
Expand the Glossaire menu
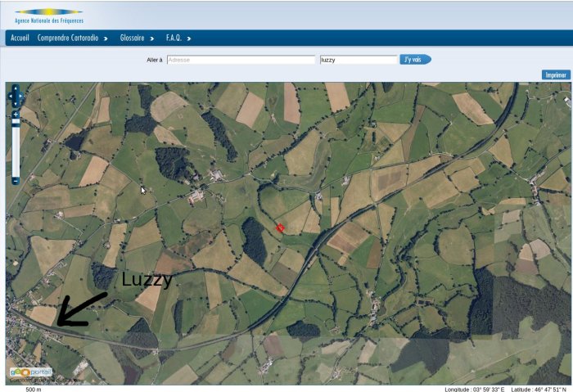(x=136, y=38)
